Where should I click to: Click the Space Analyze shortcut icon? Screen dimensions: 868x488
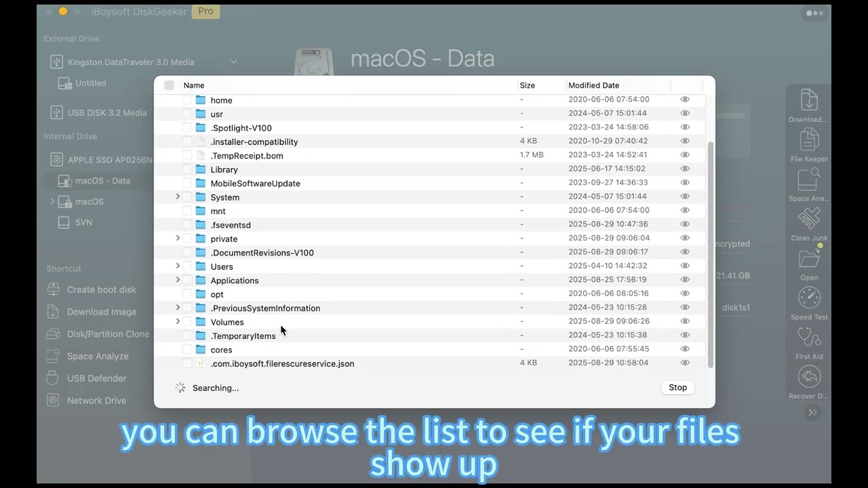pyautogui.click(x=54, y=356)
